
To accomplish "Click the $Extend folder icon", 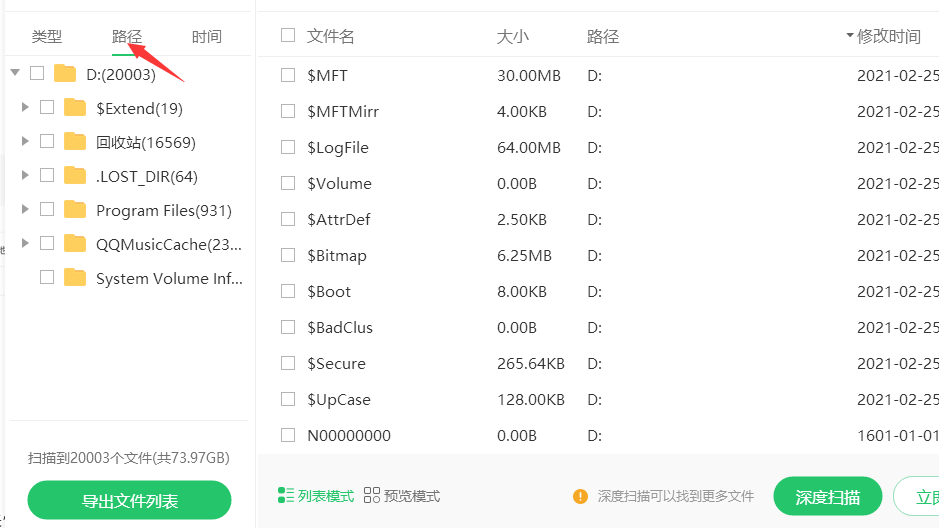I will click(75, 108).
